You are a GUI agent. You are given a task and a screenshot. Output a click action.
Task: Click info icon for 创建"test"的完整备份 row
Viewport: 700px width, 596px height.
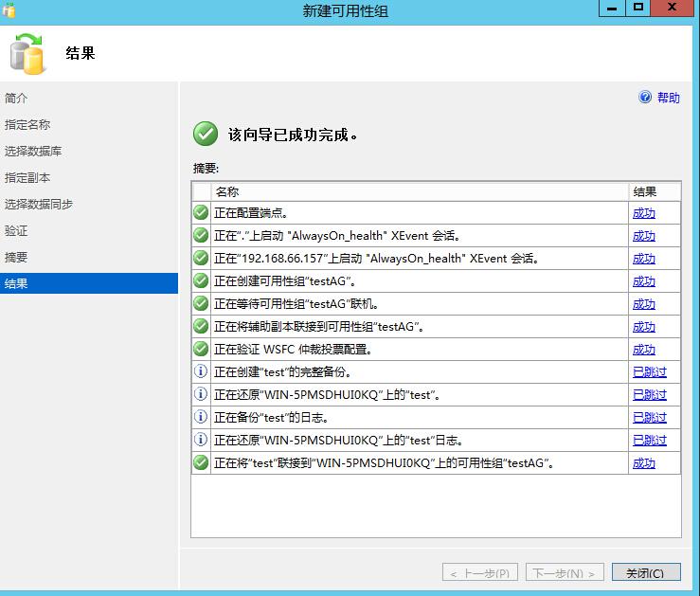tap(201, 371)
